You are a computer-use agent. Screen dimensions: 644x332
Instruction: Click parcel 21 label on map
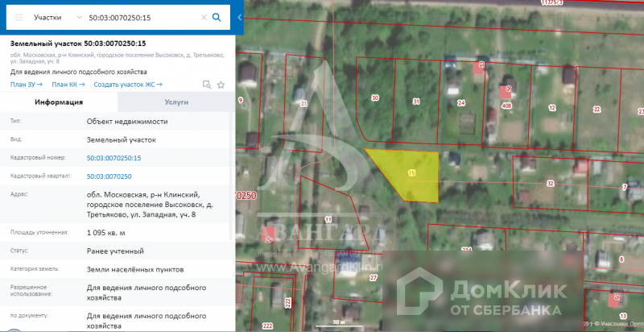(303, 104)
